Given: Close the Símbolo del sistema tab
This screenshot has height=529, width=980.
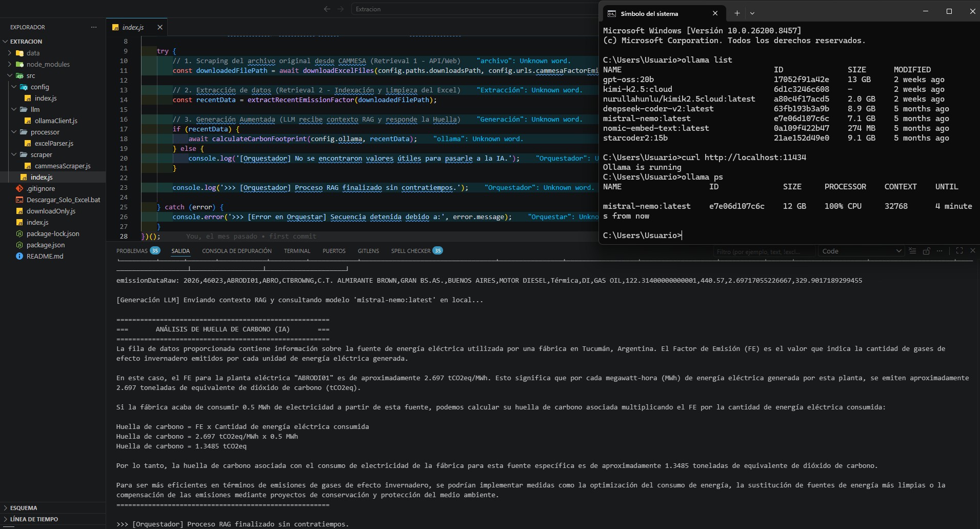Looking at the screenshot, I should tap(715, 13).
